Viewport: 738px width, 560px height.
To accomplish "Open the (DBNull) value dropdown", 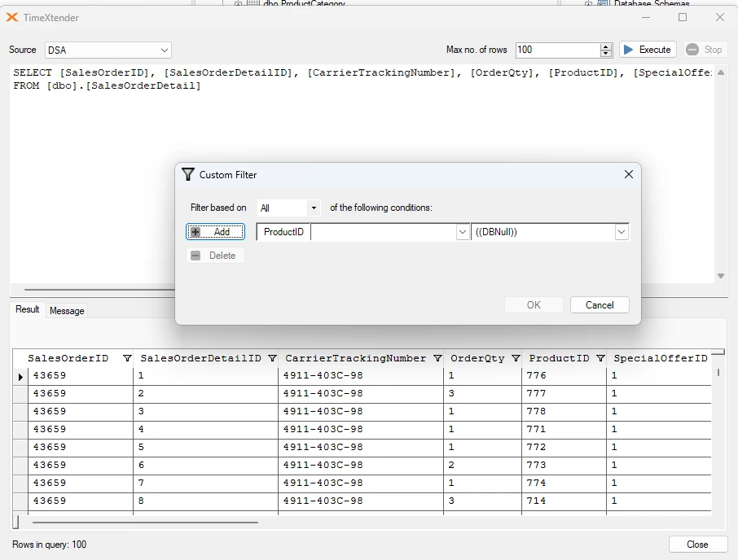I will point(622,232).
